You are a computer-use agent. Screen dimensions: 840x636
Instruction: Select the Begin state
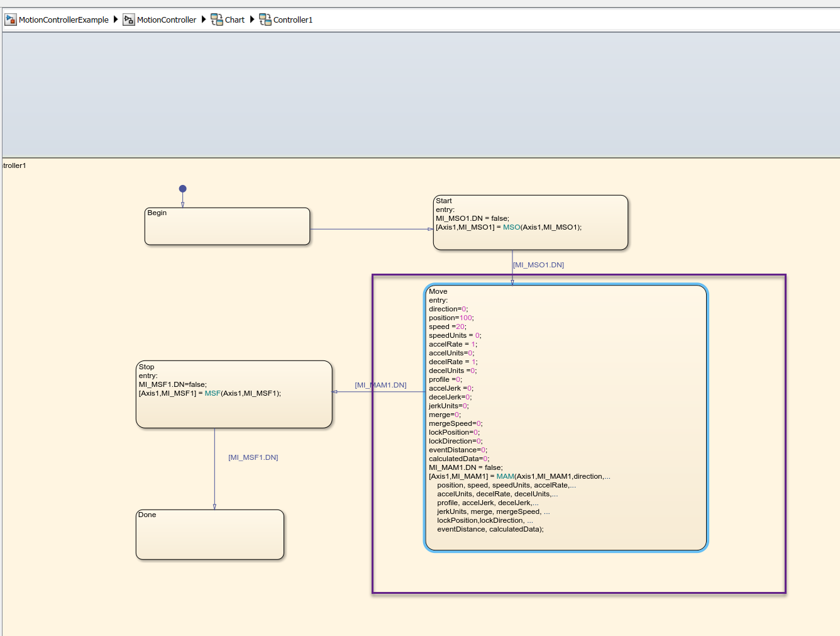point(228,226)
